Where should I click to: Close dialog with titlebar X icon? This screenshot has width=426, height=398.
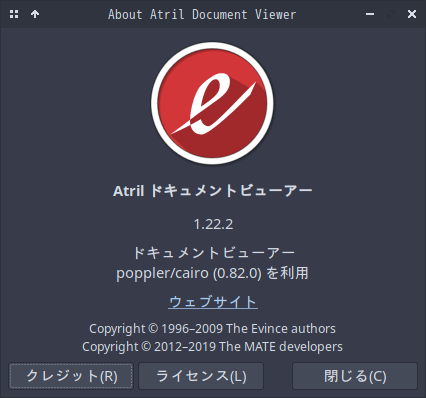pyautogui.click(x=412, y=14)
